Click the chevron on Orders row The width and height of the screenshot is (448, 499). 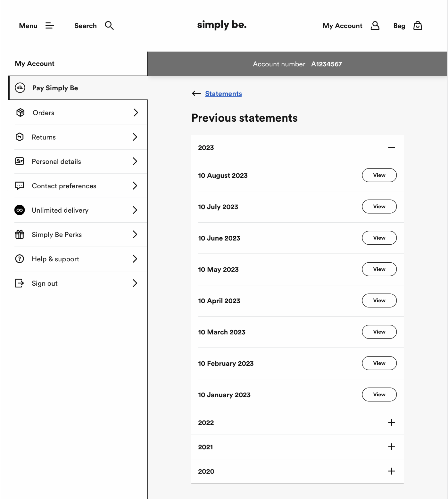[136, 112]
